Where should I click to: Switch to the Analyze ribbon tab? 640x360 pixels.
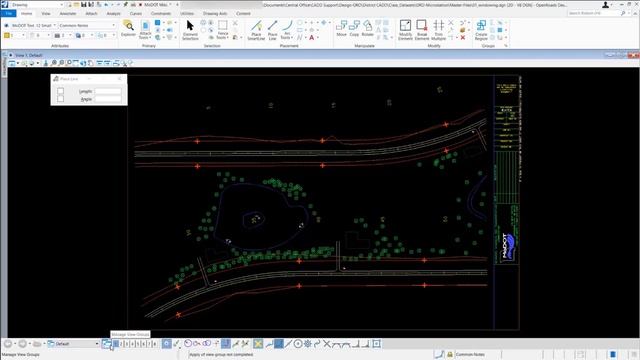coord(113,13)
